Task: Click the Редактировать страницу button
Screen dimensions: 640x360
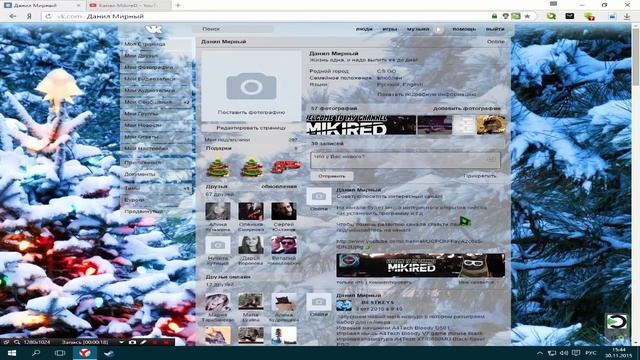Action: (251, 128)
